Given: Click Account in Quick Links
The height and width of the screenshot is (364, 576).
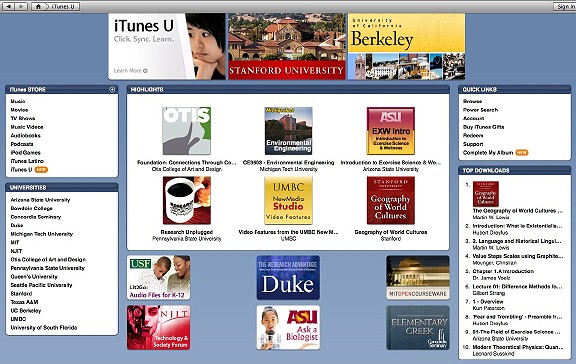Looking at the screenshot, I should click(x=474, y=118).
